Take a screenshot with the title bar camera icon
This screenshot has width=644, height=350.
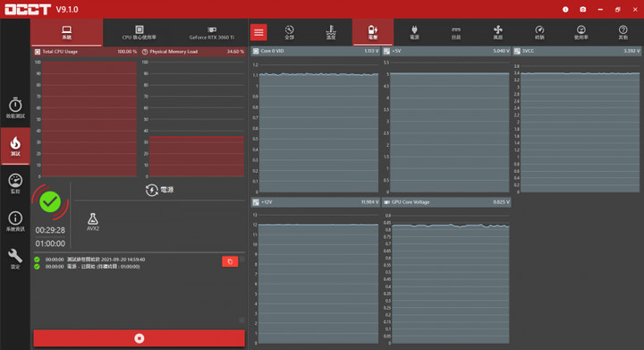point(583,10)
